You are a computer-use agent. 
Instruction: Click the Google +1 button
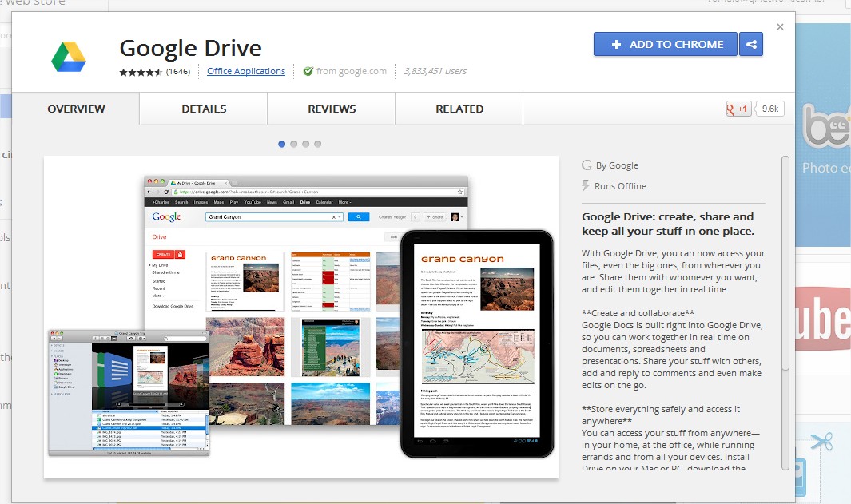(738, 109)
